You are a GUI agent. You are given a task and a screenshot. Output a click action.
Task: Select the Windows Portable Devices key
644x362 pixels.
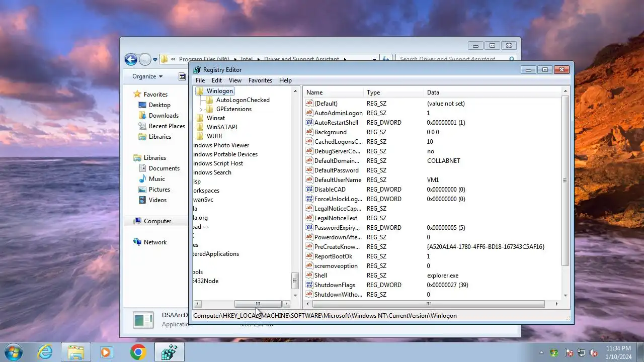click(x=225, y=154)
